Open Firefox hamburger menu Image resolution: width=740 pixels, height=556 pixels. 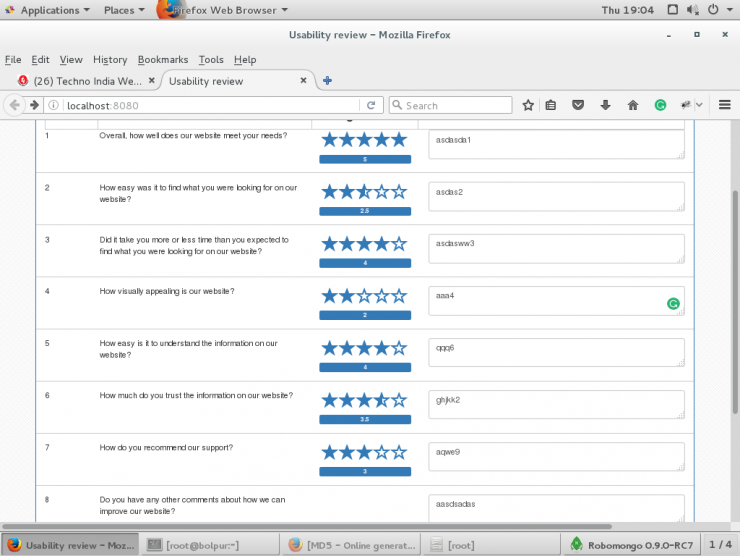click(x=725, y=105)
